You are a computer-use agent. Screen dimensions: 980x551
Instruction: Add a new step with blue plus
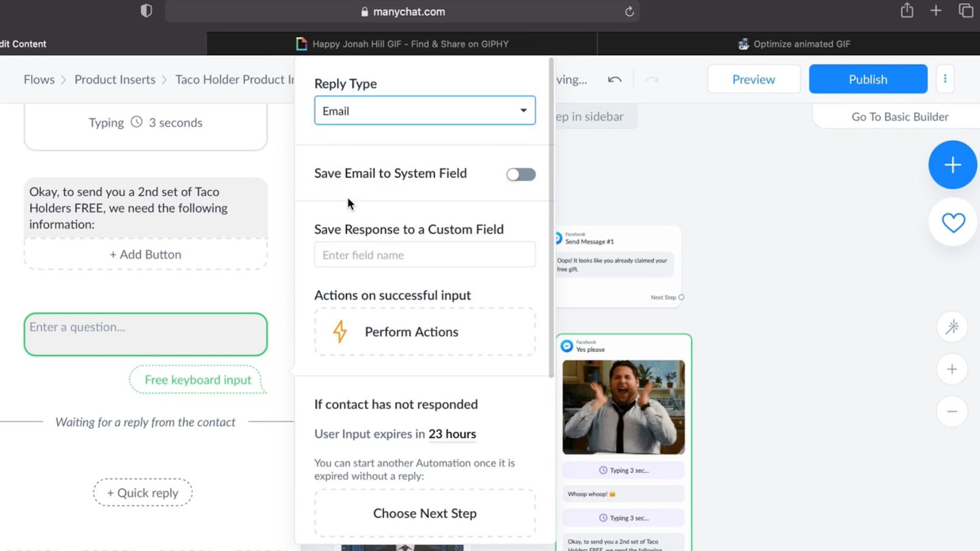click(x=952, y=165)
